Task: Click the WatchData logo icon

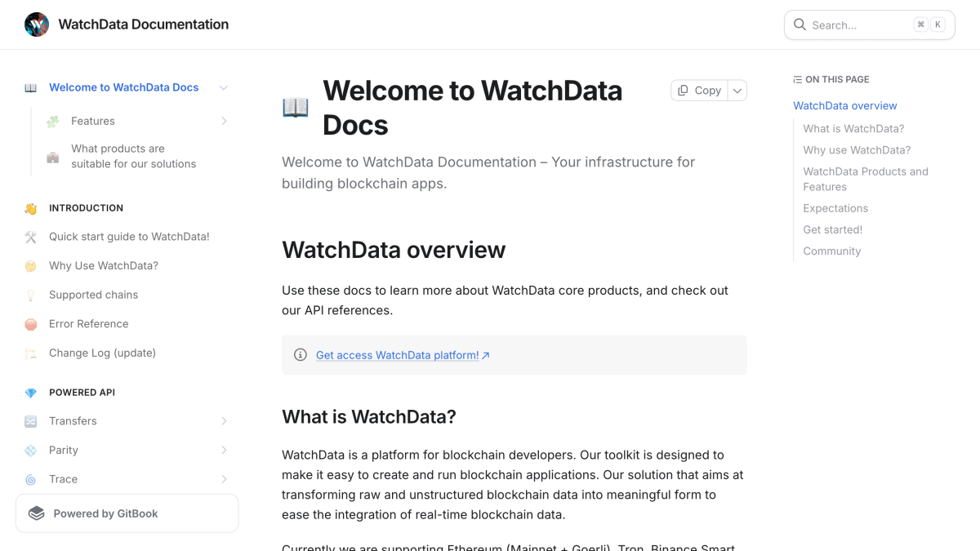Action: click(x=37, y=24)
